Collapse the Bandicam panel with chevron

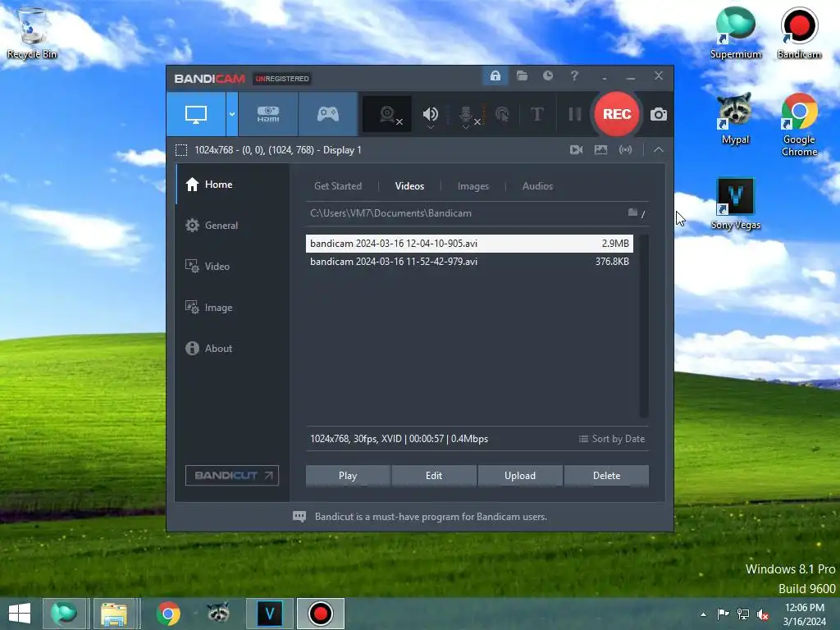pyautogui.click(x=659, y=150)
